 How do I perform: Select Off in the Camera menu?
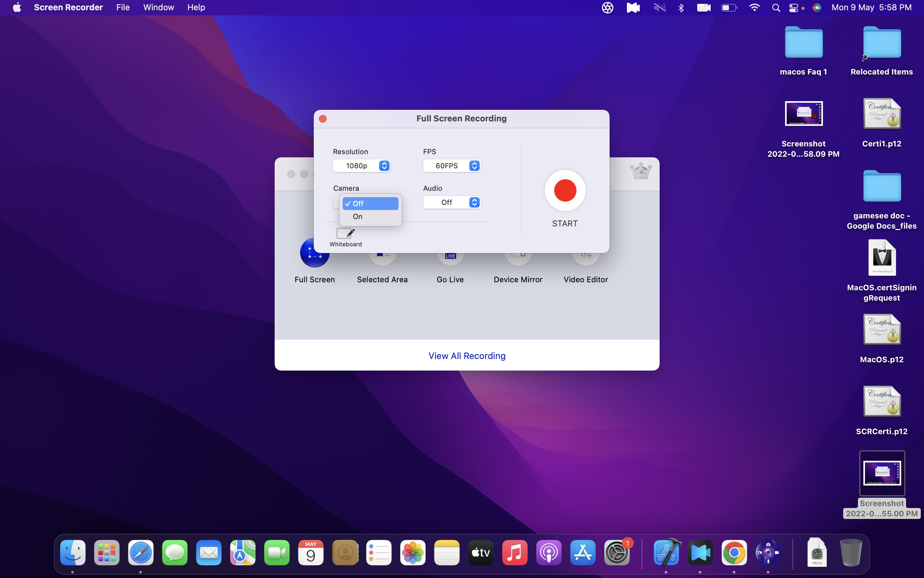370,203
